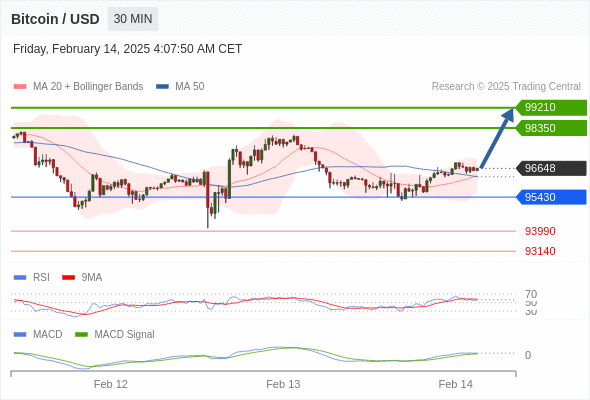Click the blue upward trend arrow head

(509, 114)
